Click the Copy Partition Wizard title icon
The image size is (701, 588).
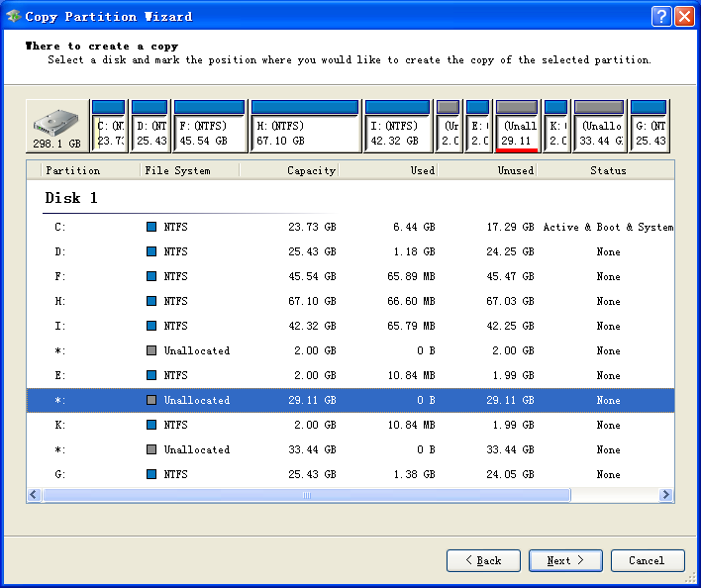point(14,16)
